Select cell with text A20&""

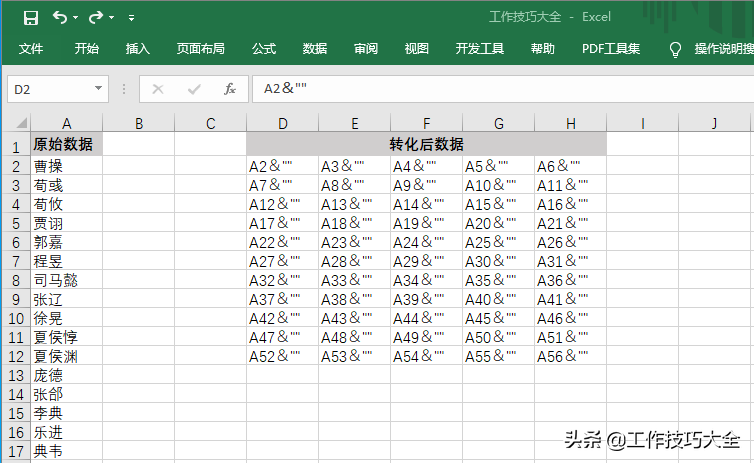(x=498, y=223)
